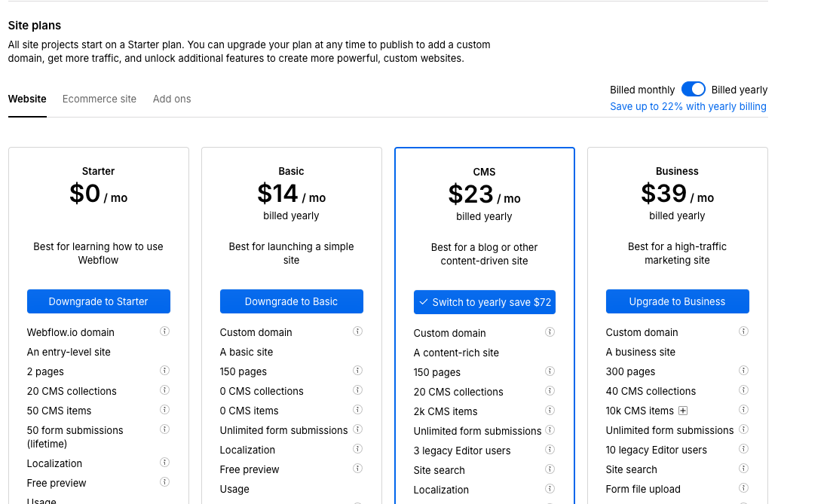Open info icon for 0 CMS collections
This screenshot has width=833, height=504.
click(357, 390)
